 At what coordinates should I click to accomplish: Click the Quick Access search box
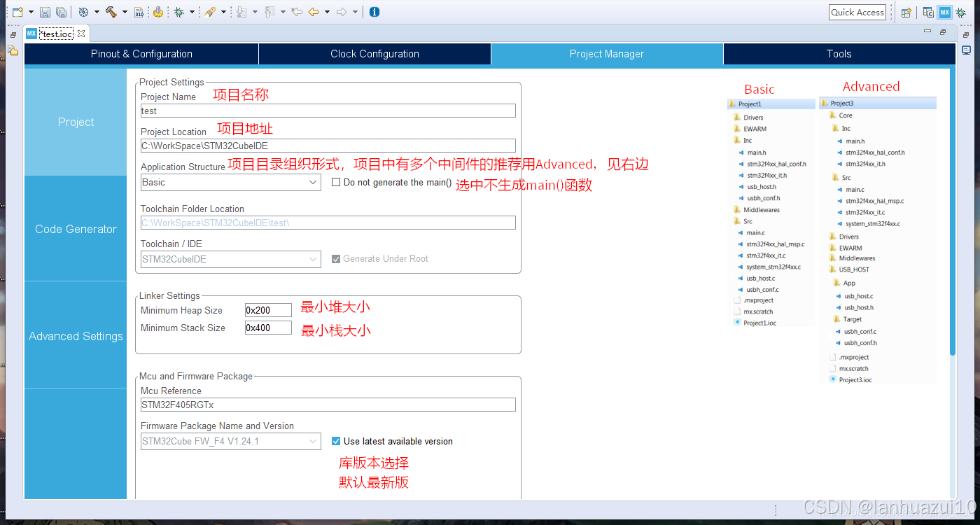[x=857, y=12]
